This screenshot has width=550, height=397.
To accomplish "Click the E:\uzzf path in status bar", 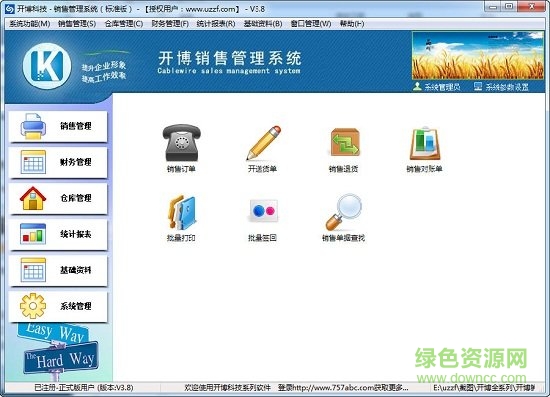I will [484, 388].
